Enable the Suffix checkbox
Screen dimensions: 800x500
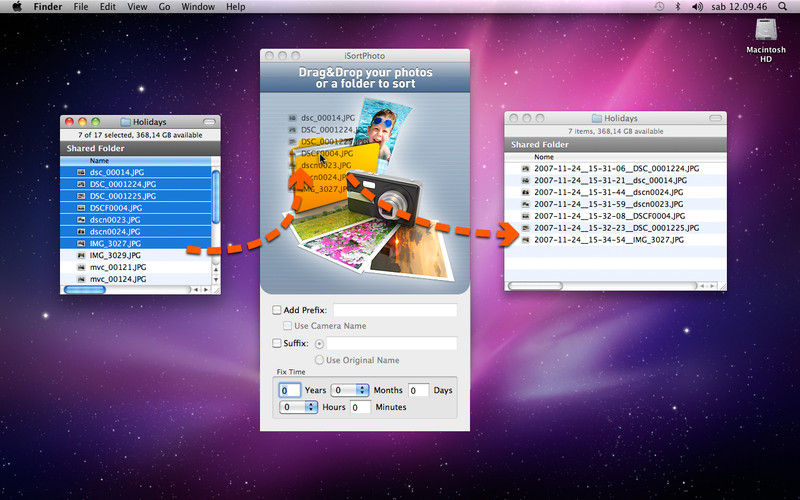point(277,343)
